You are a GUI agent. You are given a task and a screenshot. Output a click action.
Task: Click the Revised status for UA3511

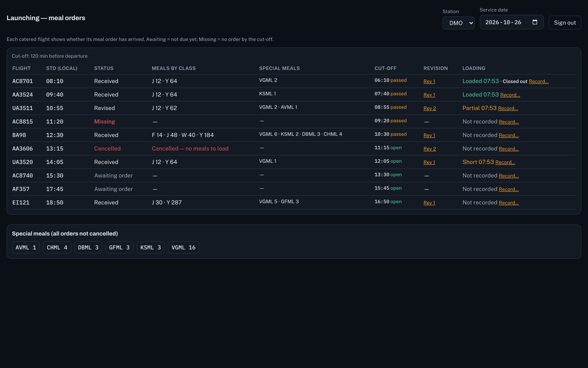[104, 108]
